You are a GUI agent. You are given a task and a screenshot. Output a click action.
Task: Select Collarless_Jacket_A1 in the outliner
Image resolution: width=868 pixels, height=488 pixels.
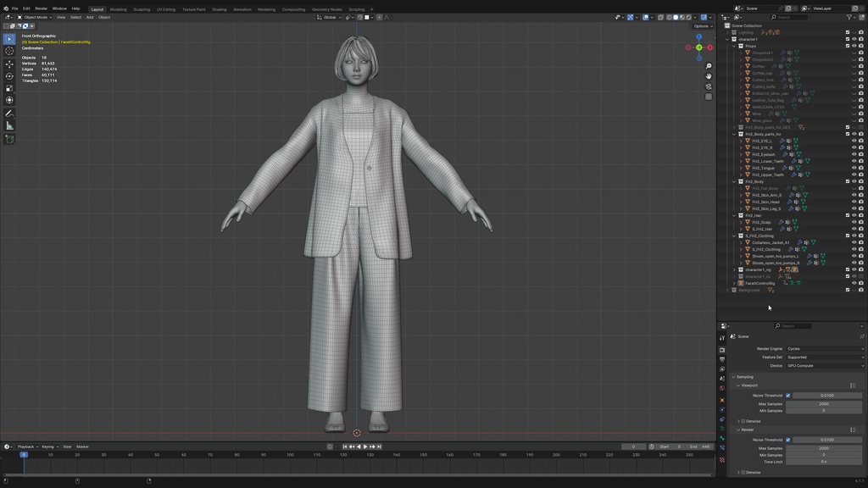pyautogui.click(x=770, y=242)
